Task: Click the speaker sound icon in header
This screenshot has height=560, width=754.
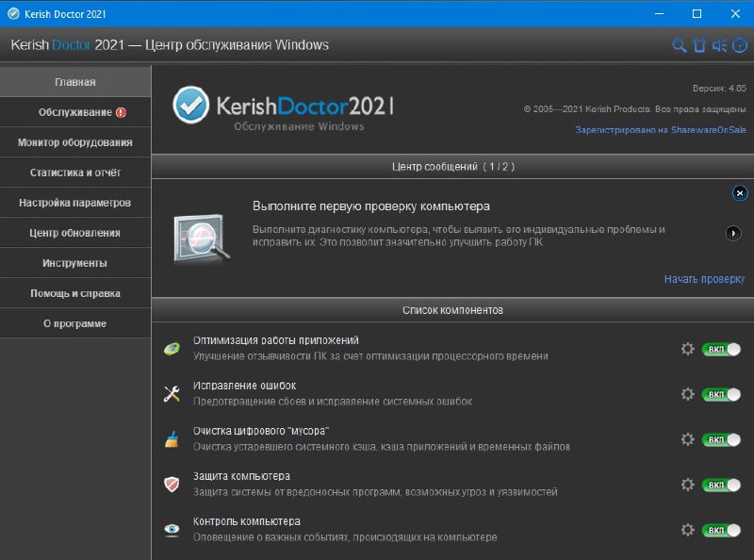Action: coord(719,45)
